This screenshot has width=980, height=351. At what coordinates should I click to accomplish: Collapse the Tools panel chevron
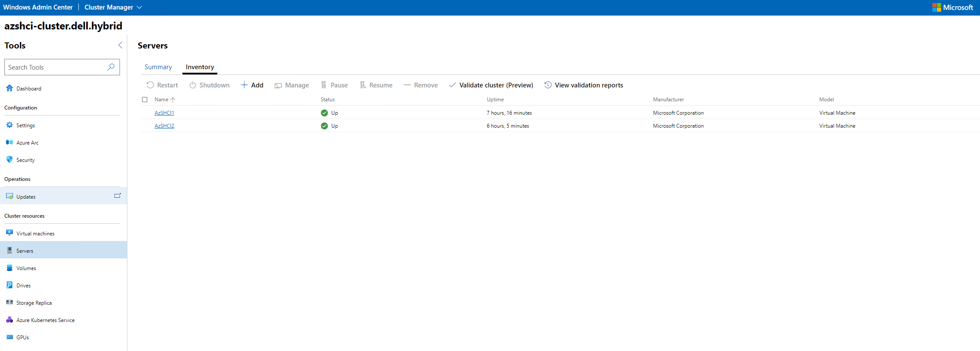click(x=120, y=45)
